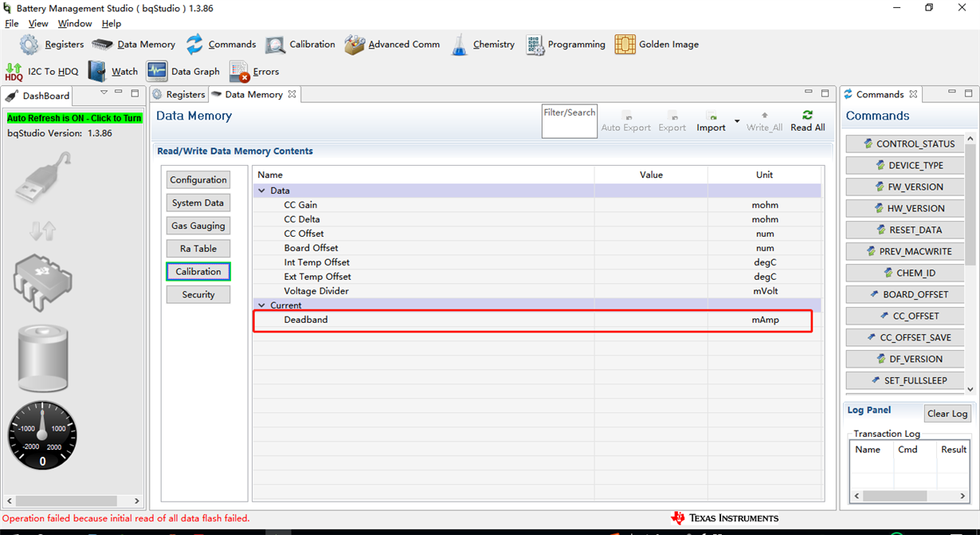Click the battery cylinder icon in DashBoard

point(43,359)
